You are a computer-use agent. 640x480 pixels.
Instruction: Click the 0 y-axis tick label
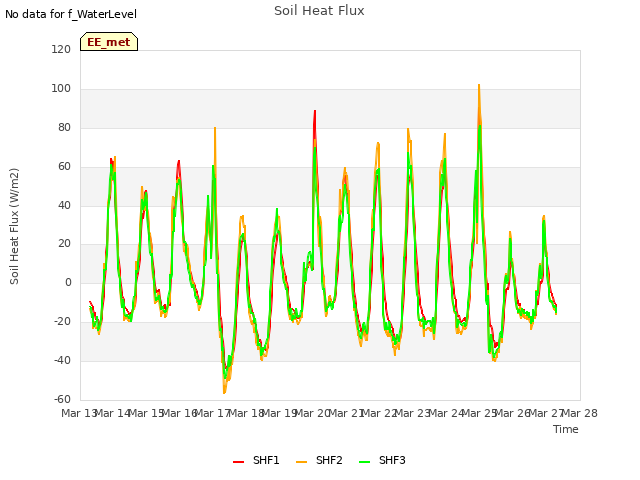(68, 282)
